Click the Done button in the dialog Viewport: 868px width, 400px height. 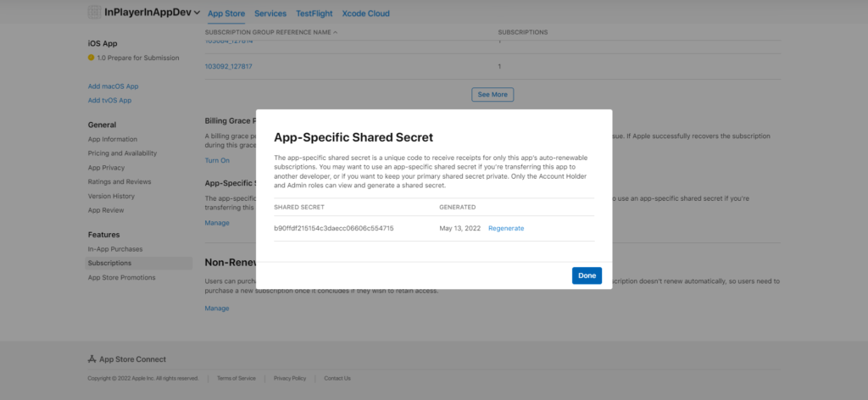point(587,275)
